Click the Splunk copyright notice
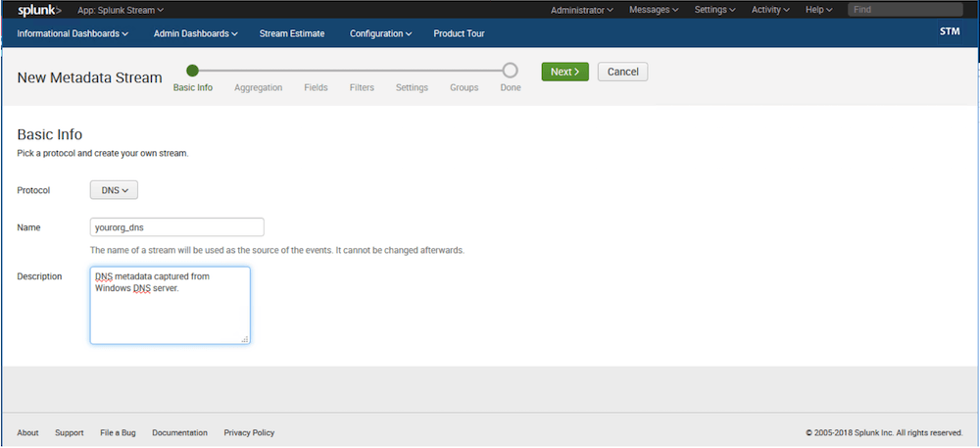This screenshot has height=448, width=980. (x=884, y=433)
